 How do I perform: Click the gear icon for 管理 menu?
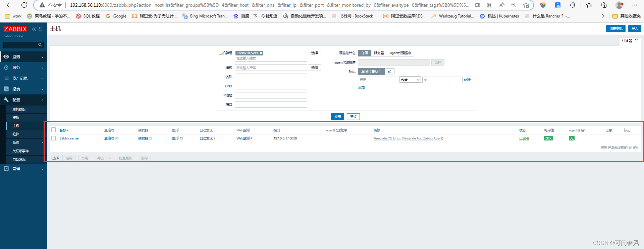point(6,169)
